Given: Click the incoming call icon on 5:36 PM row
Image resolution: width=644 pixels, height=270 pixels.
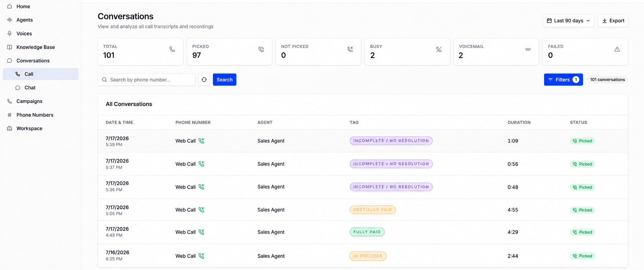Looking at the screenshot, I should [x=202, y=187].
